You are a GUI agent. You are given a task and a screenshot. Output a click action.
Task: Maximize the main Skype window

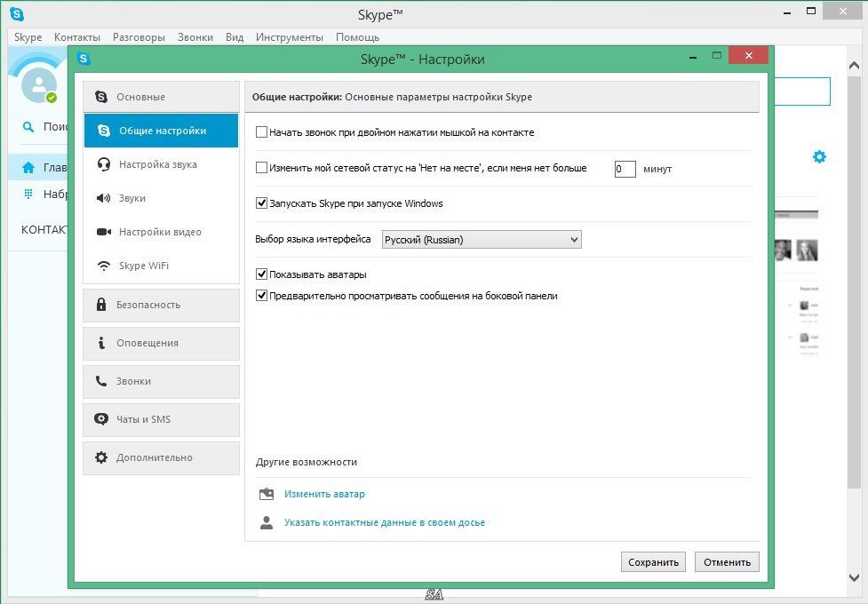coord(811,11)
